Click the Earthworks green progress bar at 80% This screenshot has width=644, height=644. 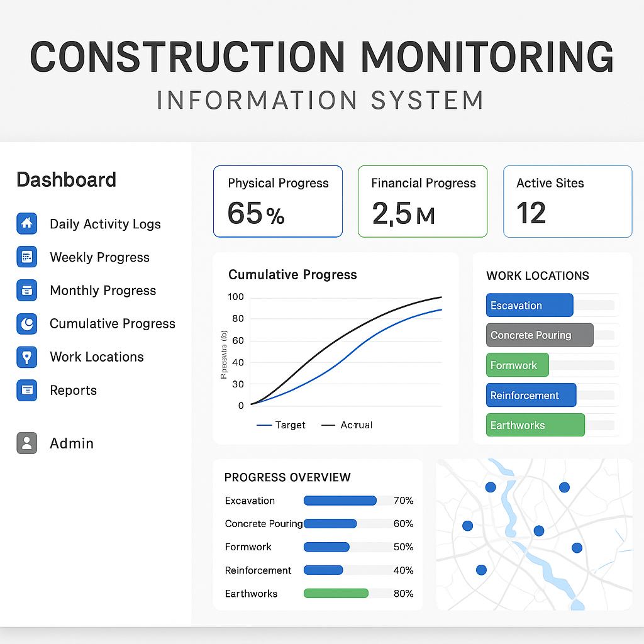pos(336,593)
